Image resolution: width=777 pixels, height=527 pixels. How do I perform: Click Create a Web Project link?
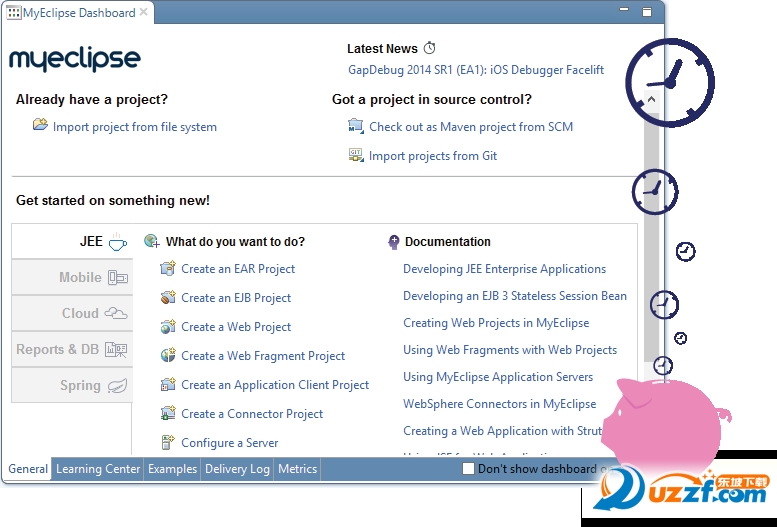coord(236,327)
